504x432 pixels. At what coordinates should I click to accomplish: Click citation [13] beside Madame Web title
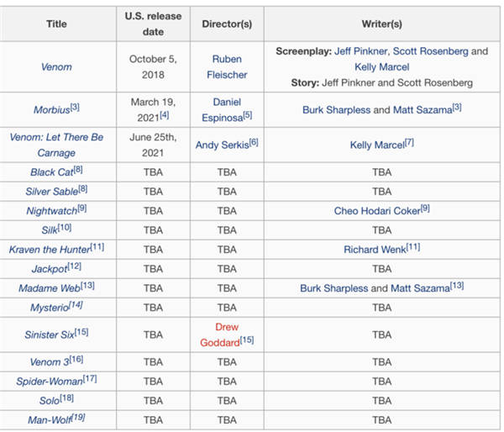87,285
